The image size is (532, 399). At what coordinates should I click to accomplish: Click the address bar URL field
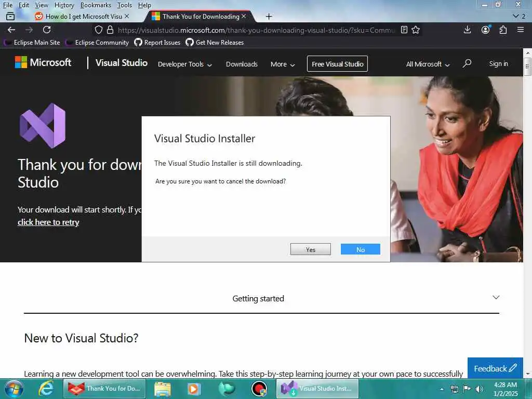256,30
